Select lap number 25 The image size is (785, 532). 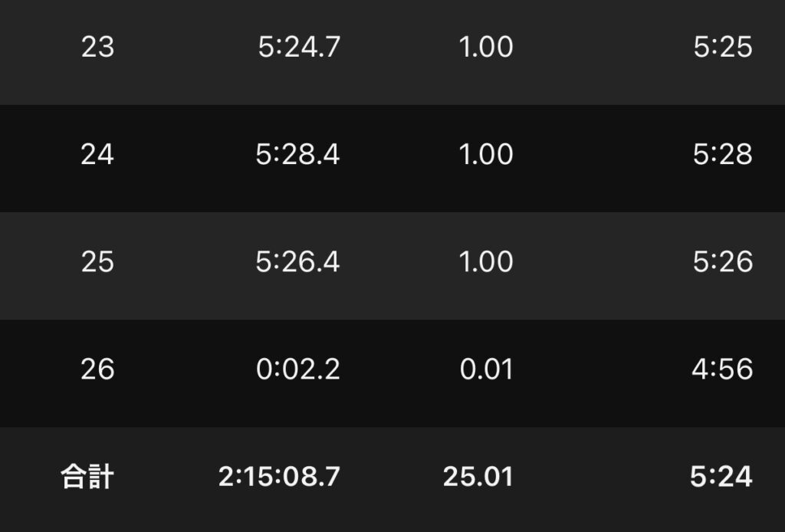(97, 262)
